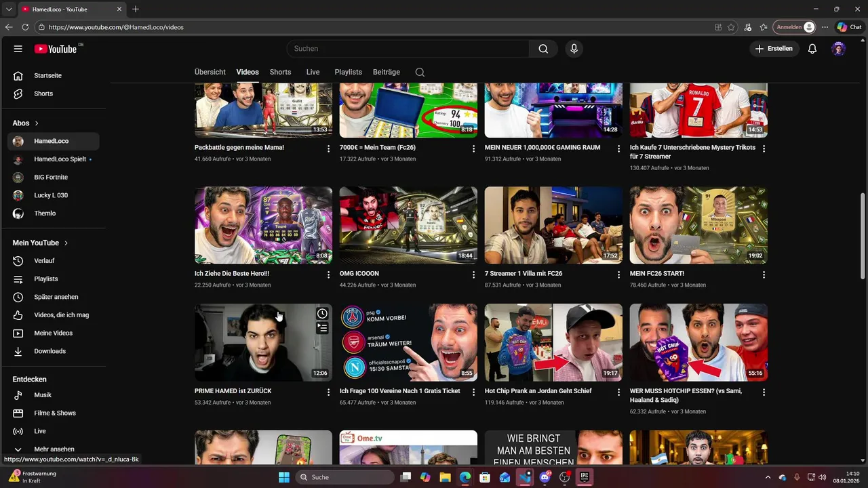Click the Windows taskbar Suche box
The width and height of the screenshot is (868, 488).
(x=344, y=477)
